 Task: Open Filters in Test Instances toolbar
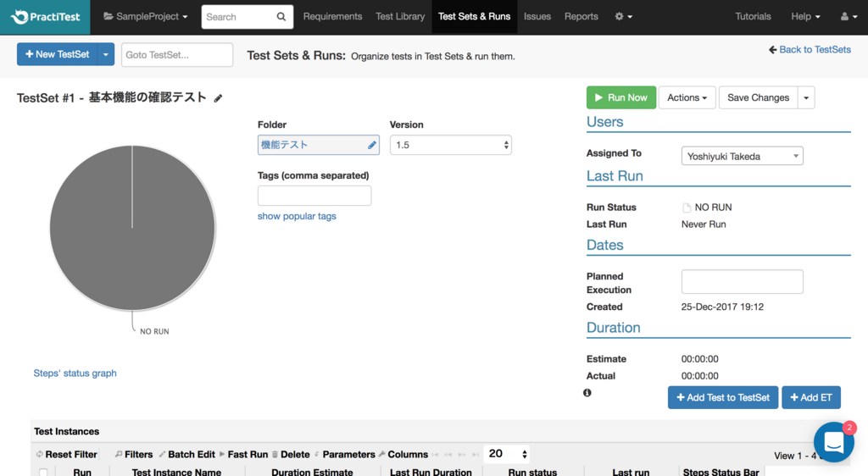(134, 455)
